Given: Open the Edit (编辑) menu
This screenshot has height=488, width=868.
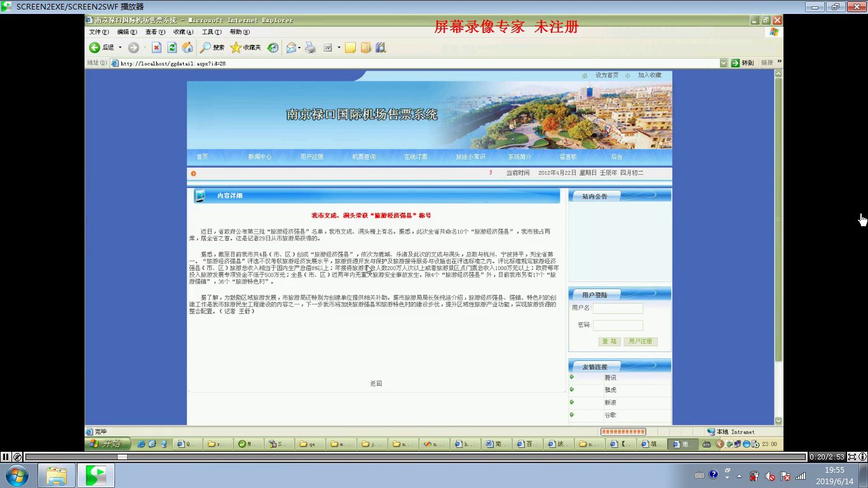Looking at the screenshot, I should (x=127, y=32).
